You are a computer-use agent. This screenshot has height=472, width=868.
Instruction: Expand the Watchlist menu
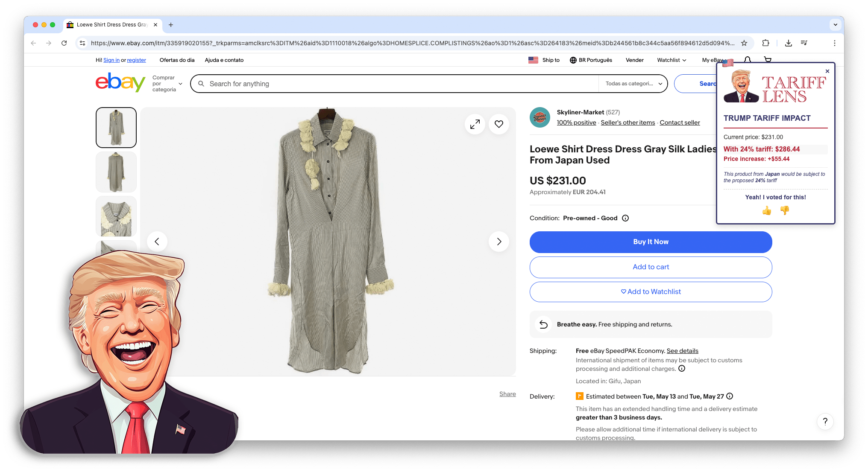[672, 60]
